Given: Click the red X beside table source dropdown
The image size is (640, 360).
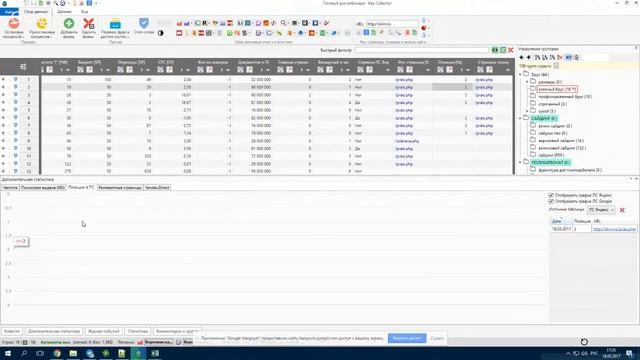Looking at the screenshot, I should (622, 210).
